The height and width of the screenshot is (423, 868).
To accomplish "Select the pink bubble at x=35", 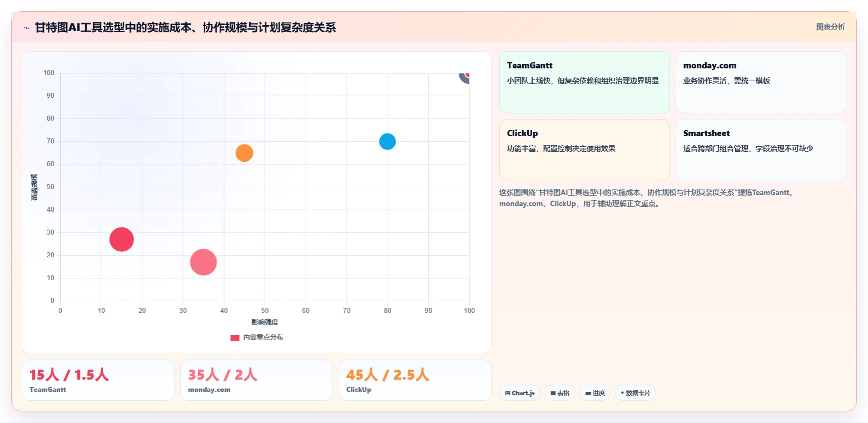I will [203, 262].
